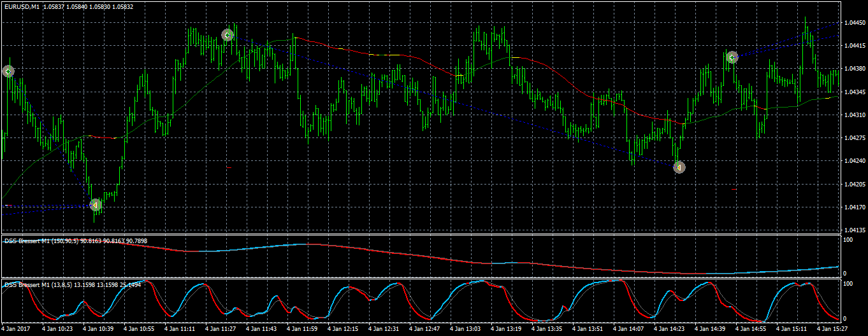Viewport: 868px width, 336px height.
Task: Select the orange arrow marker near the 1.04240 level
Action: coord(679,167)
